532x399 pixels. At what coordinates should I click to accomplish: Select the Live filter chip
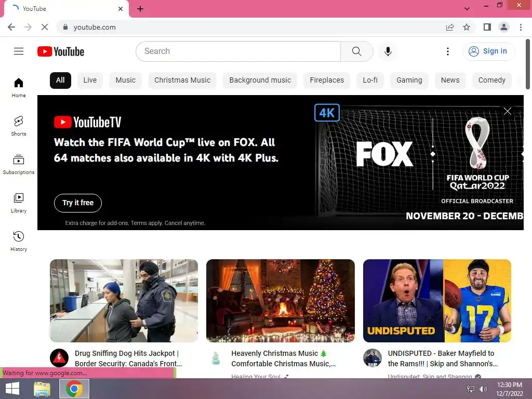coord(90,81)
